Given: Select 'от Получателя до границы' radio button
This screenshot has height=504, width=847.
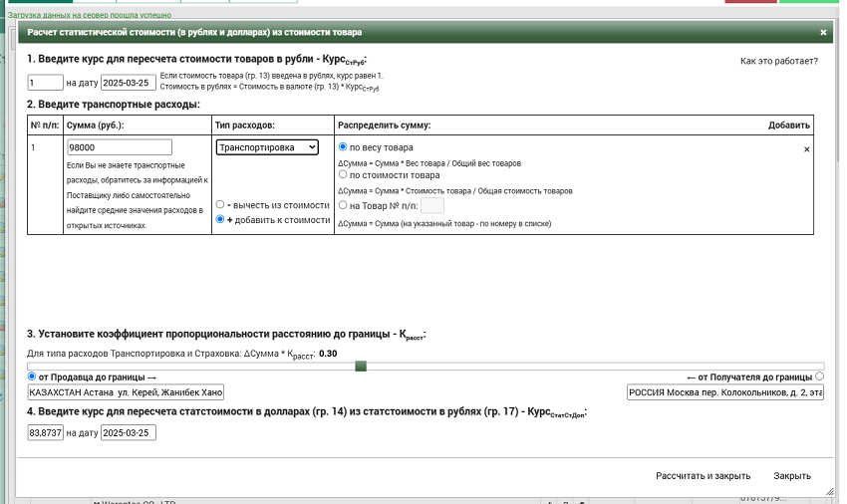Looking at the screenshot, I should [x=819, y=376].
